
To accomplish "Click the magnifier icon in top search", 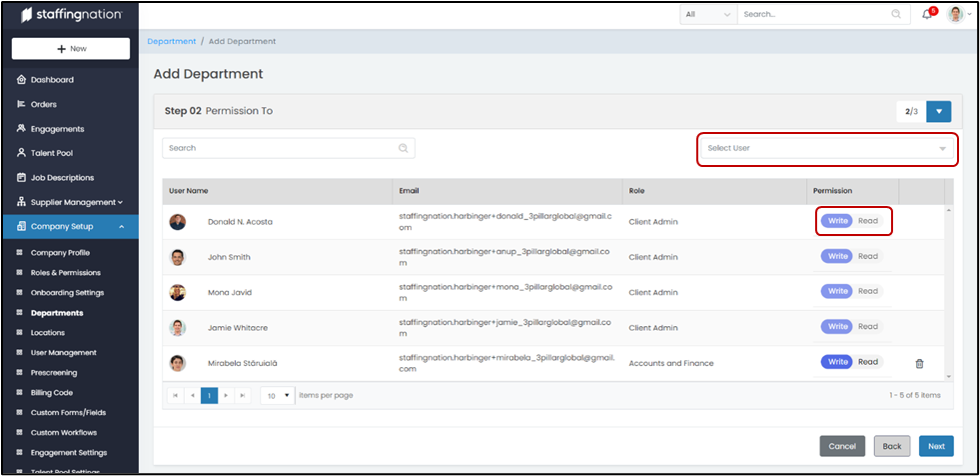I will tap(896, 14).
